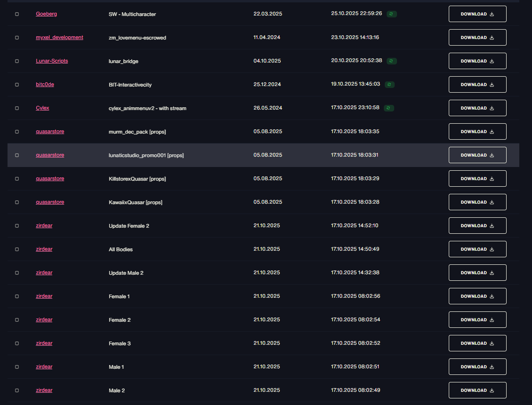Download murm_dec_pack [props]
The image size is (532, 405).
tap(477, 132)
